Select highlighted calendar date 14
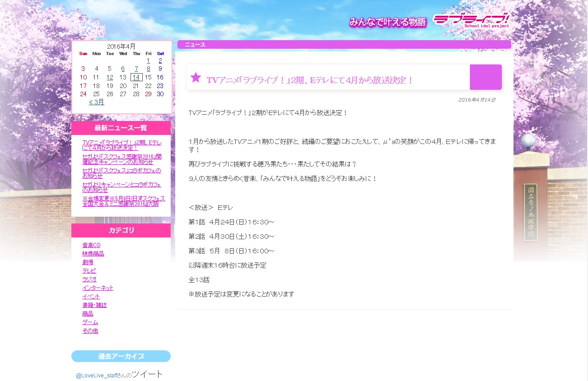 pyautogui.click(x=136, y=77)
